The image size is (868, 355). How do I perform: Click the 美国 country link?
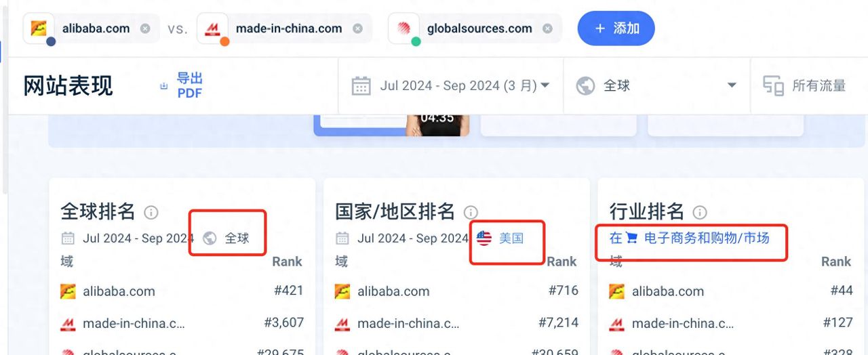510,238
